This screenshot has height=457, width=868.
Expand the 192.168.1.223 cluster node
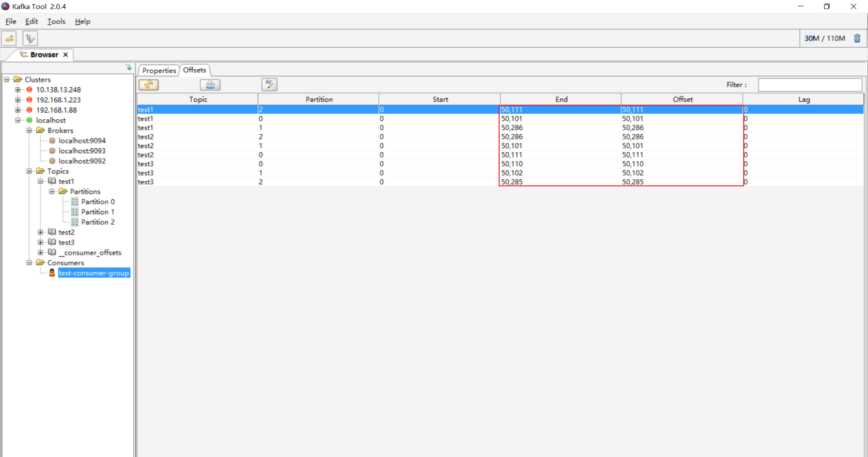(x=18, y=100)
